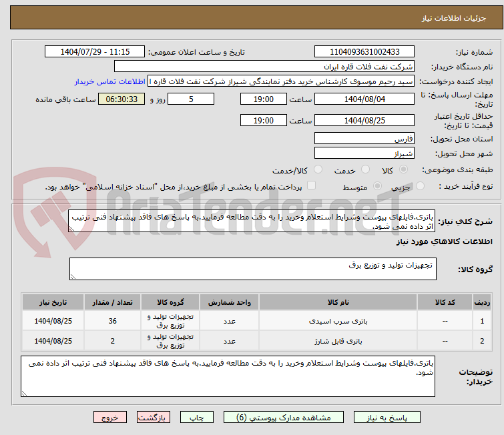Click the اطلاعات کالاهای مورد نیاز heading
504x435 pixels.
click(x=444, y=242)
